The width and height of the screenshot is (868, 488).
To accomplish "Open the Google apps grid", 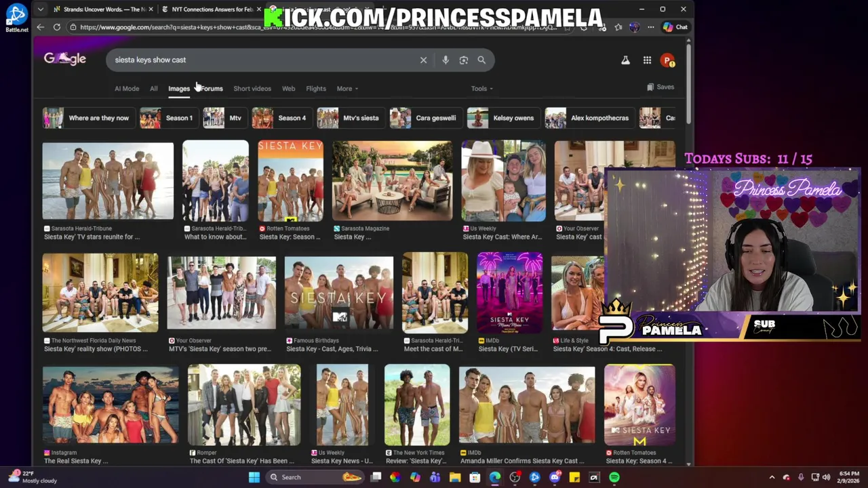I will pyautogui.click(x=647, y=60).
